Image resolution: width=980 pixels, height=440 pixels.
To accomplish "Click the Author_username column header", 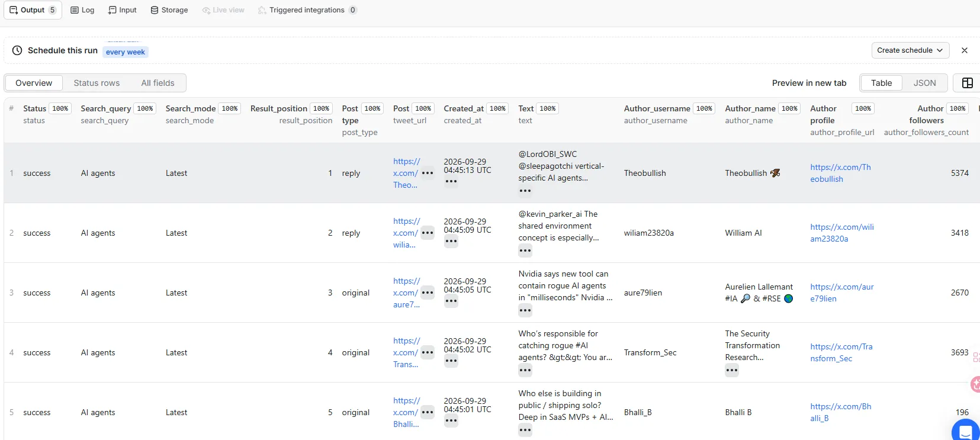I will click(x=657, y=108).
